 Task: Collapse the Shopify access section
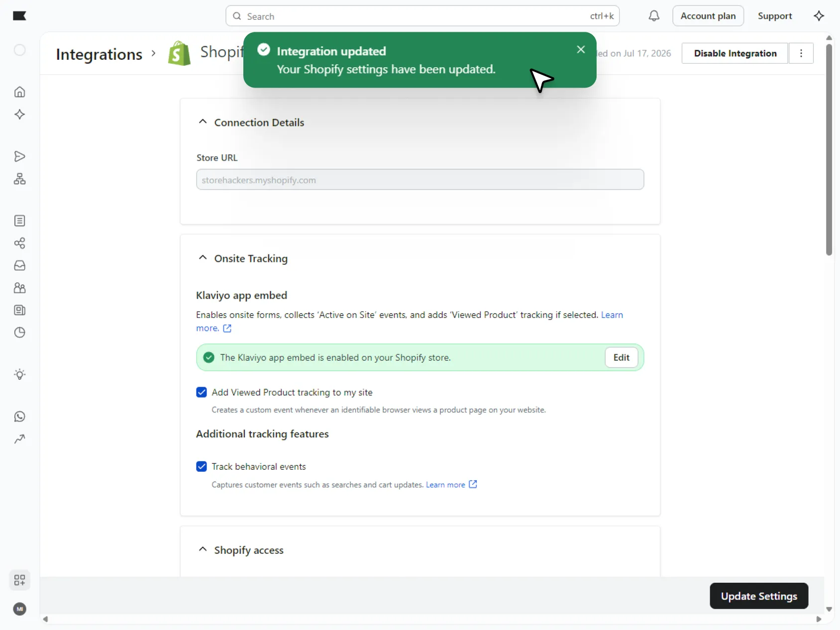click(x=203, y=549)
